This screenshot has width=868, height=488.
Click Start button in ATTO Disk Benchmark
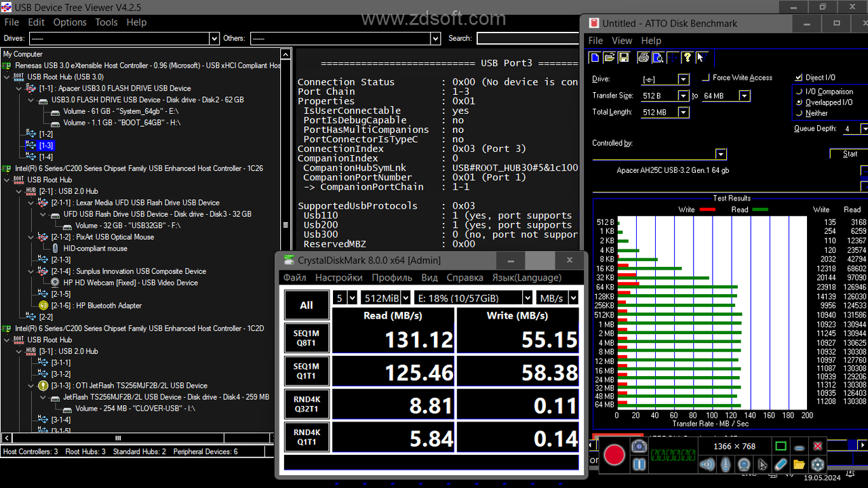click(x=849, y=154)
